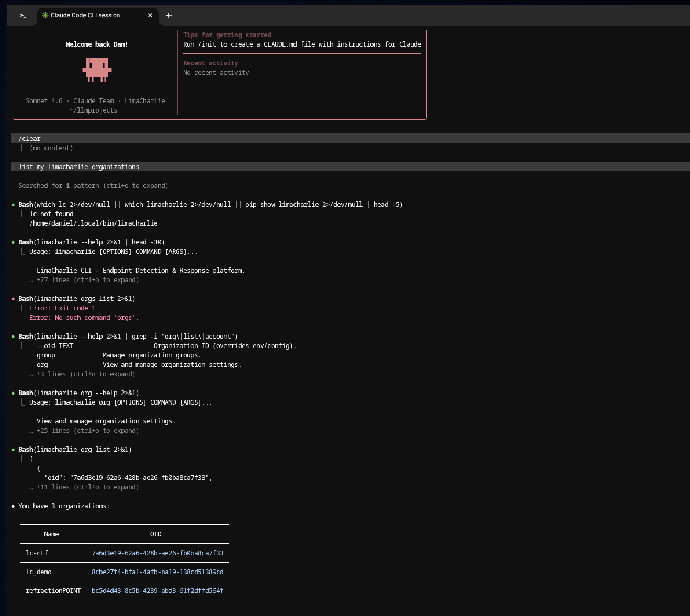Click the Tips for getting started heading
Image resolution: width=690 pixels, height=616 pixels.
click(227, 35)
